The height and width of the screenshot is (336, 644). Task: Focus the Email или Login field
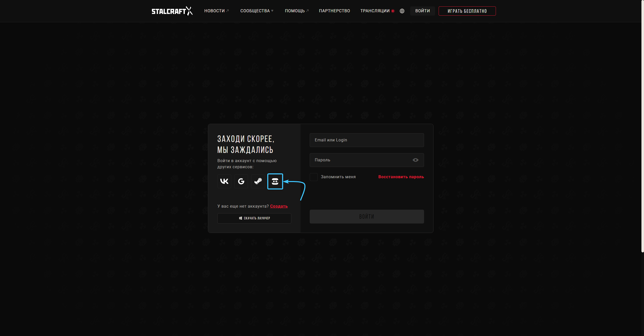click(367, 140)
